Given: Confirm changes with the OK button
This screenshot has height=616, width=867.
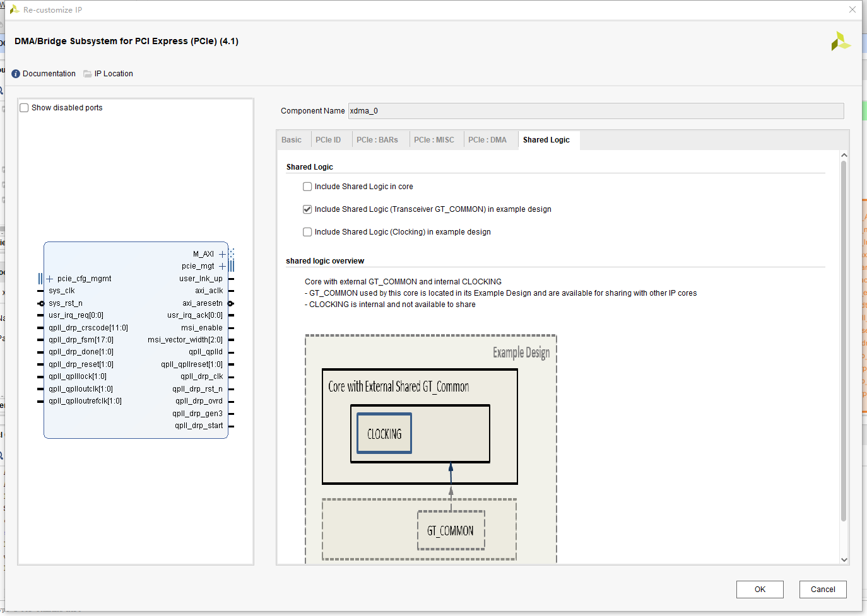Looking at the screenshot, I should pyautogui.click(x=760, y=589).
